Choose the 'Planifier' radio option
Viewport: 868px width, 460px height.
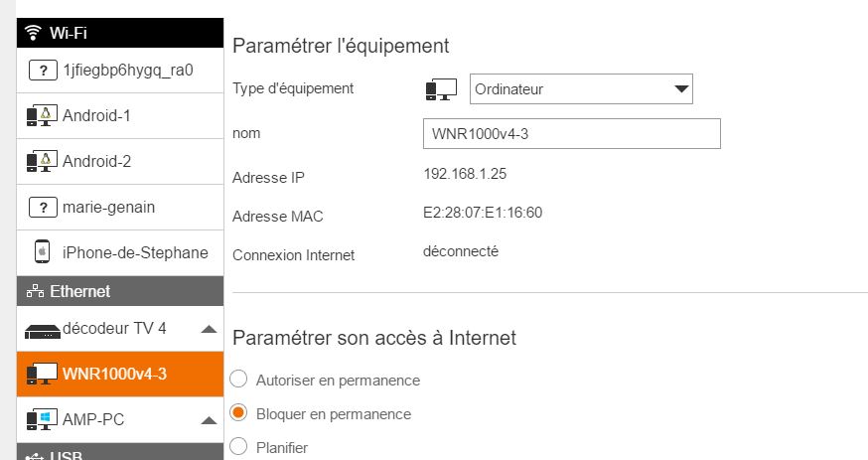click(x=238, y=447)
